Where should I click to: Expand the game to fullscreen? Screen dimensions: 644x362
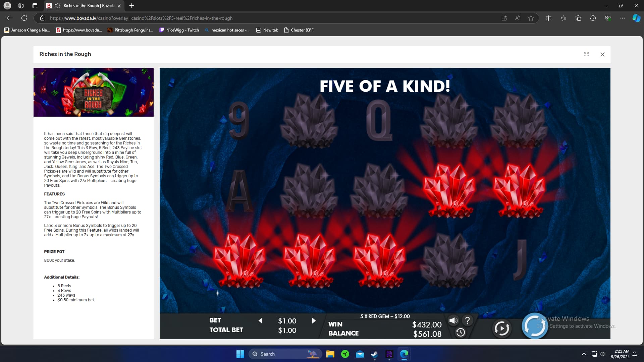[586, 54]
